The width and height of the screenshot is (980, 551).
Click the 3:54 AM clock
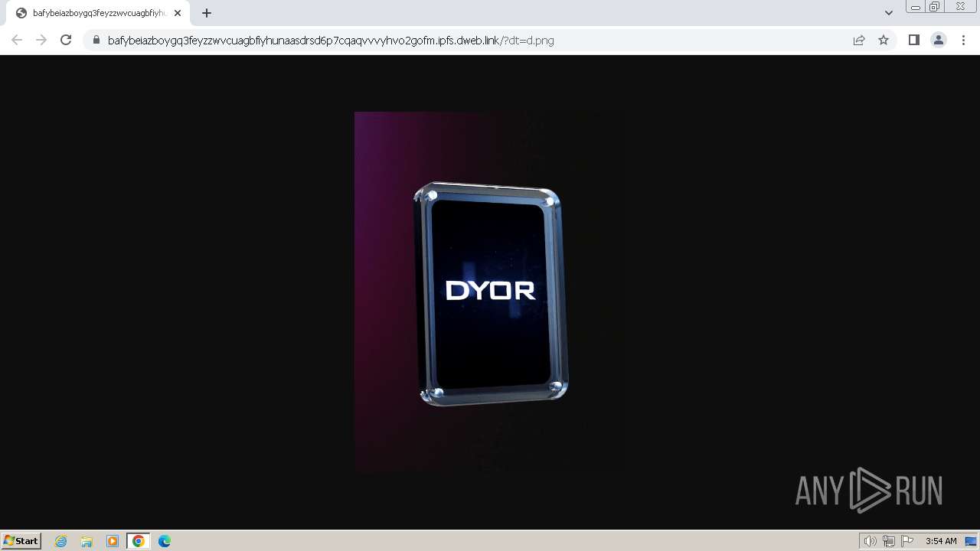point(941,541)
